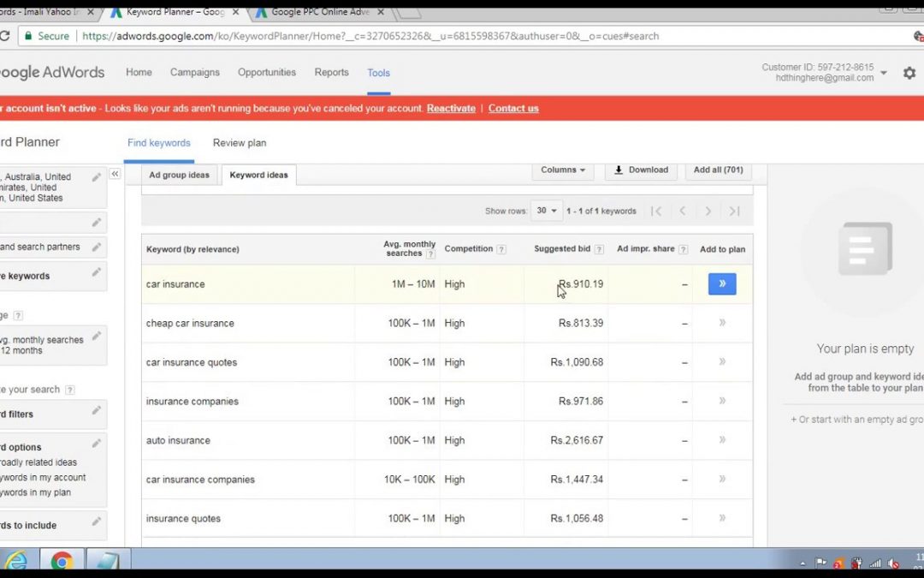Screen dimensions: 924x578
Task: Close the Keyword Planner browser tab
Action: (x=236, y=12)
